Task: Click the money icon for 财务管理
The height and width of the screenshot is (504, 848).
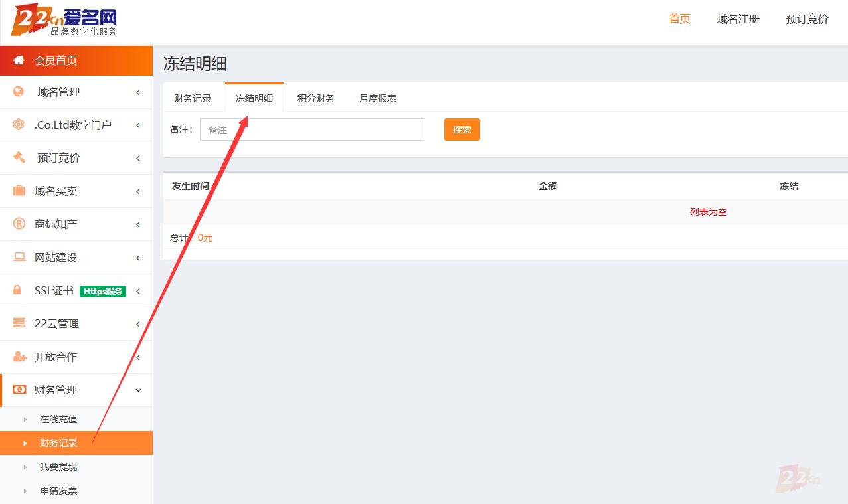Action: click(20, 390)
